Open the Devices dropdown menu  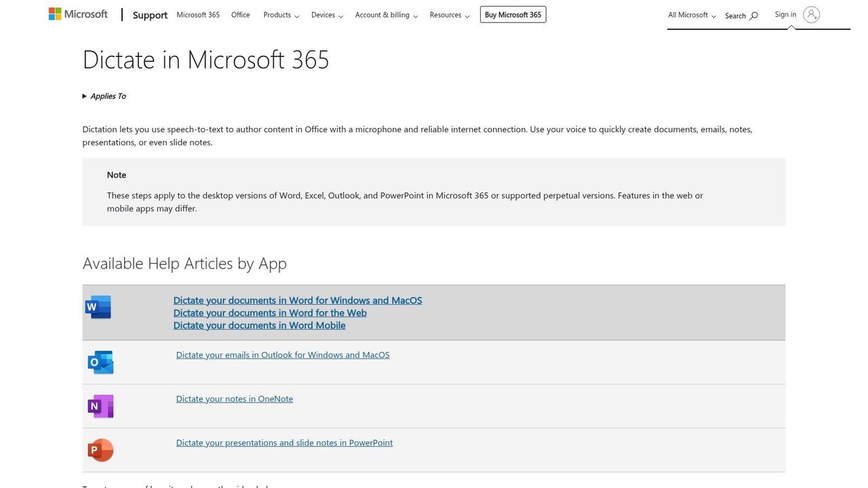click(328, 15)
